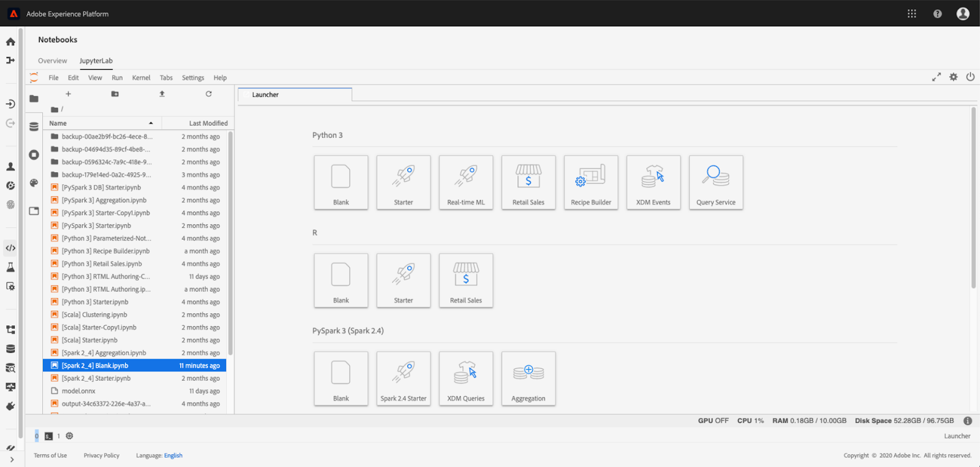Click the launcher panel vertical scrollbar
The image size is (980, 467).
click(x=973, y=197)
